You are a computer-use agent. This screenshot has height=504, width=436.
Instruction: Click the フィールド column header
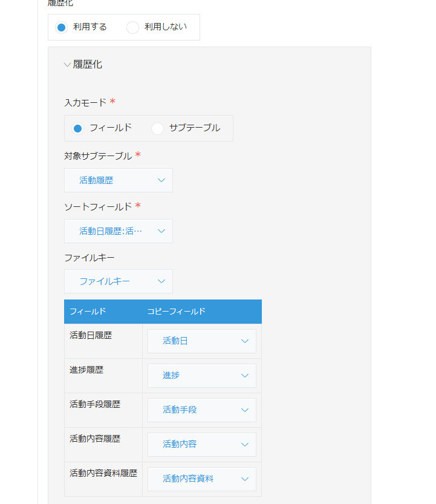tap(88, 312)
